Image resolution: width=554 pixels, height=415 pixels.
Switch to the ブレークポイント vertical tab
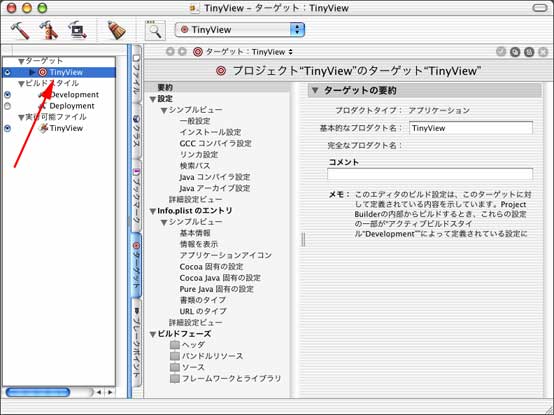coord(136,343)
